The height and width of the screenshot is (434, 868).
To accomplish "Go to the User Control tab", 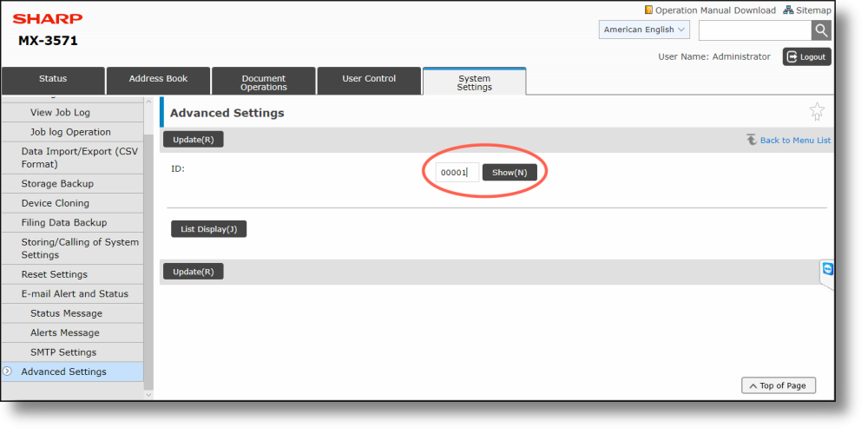I will click(x=369, y=81).
